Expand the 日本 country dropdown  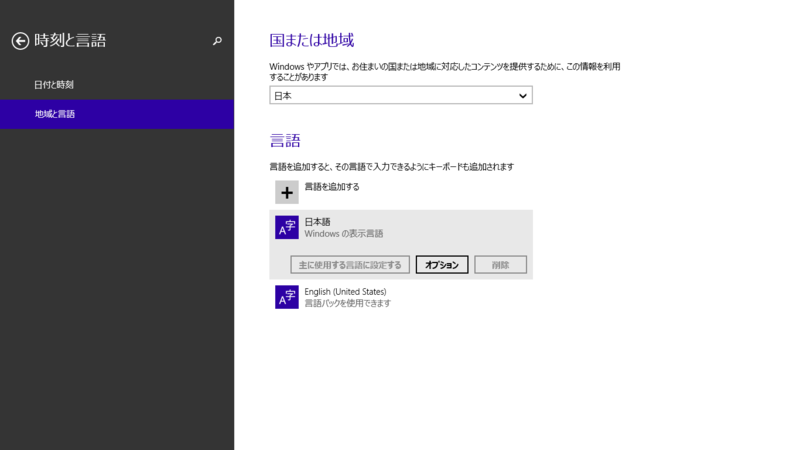pyautogui.click(x=401, y=95)
